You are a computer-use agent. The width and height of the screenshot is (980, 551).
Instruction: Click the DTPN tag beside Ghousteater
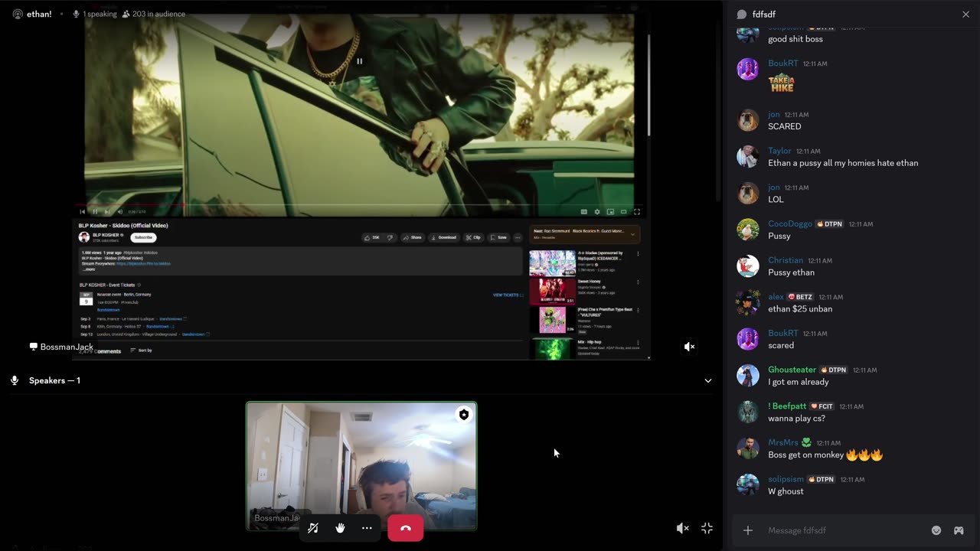[x=834, y=370]
